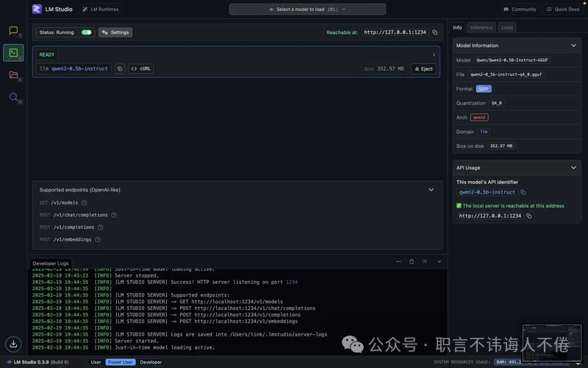Expand the READY model card chevron

434,54
